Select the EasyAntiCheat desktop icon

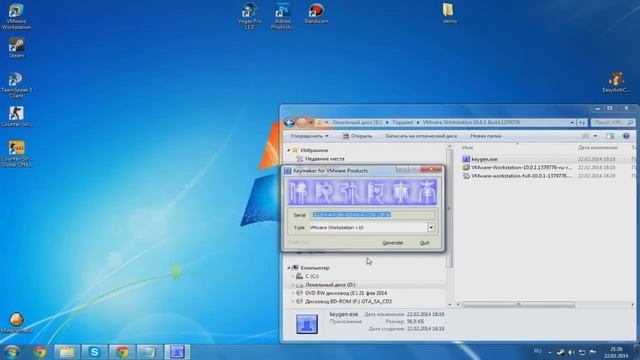click(616, 82)
